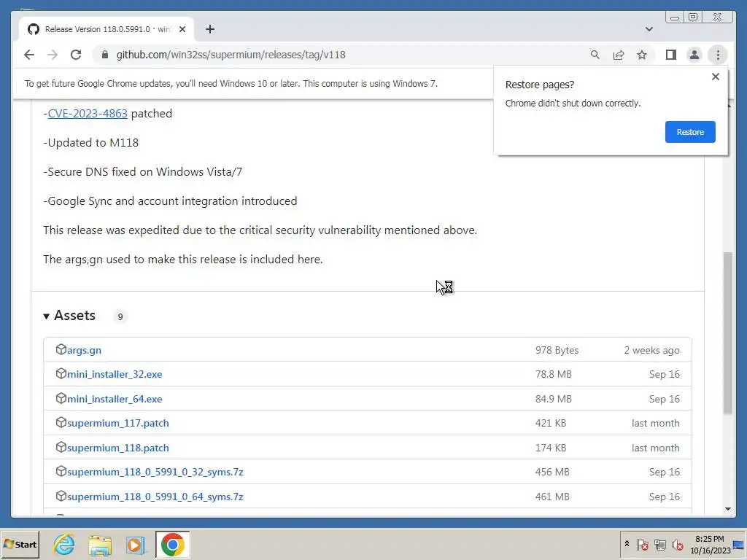Click package icon beside supermium_118.patch
The image size is (747, 560).
(x=61, y=447)
